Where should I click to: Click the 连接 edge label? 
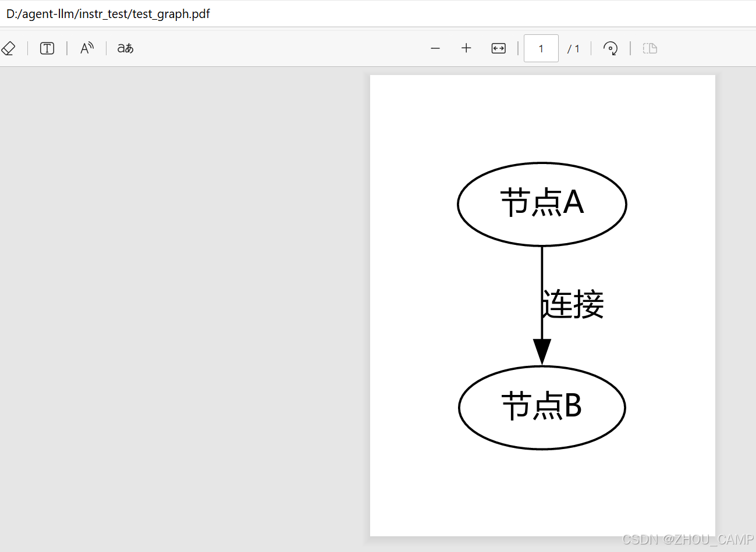tap(573, 303)
